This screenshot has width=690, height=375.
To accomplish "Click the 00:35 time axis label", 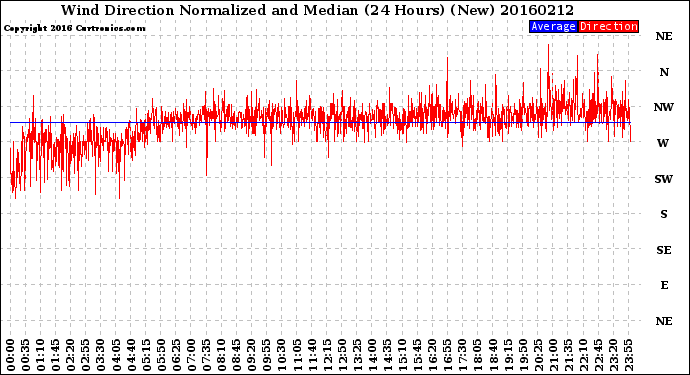I will point(26,355).
